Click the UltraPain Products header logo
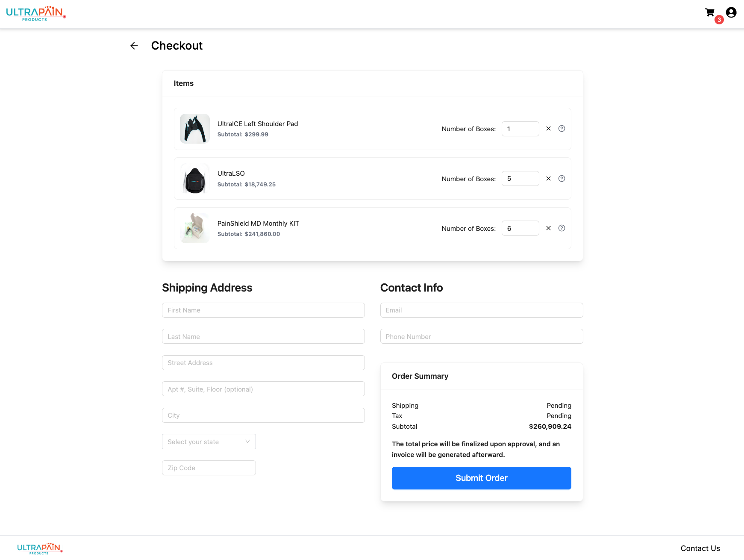The height and width of the screenshot is (560, 744). tap(36, 13)
